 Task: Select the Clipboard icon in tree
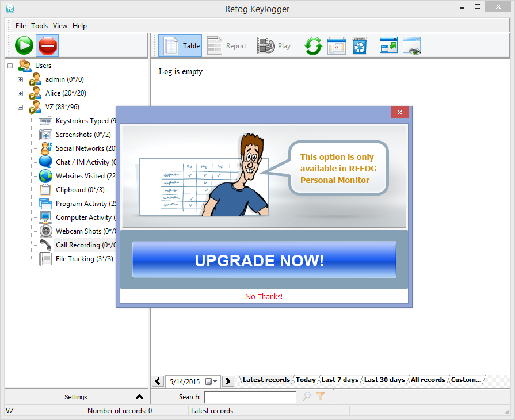tap(45, 190)
